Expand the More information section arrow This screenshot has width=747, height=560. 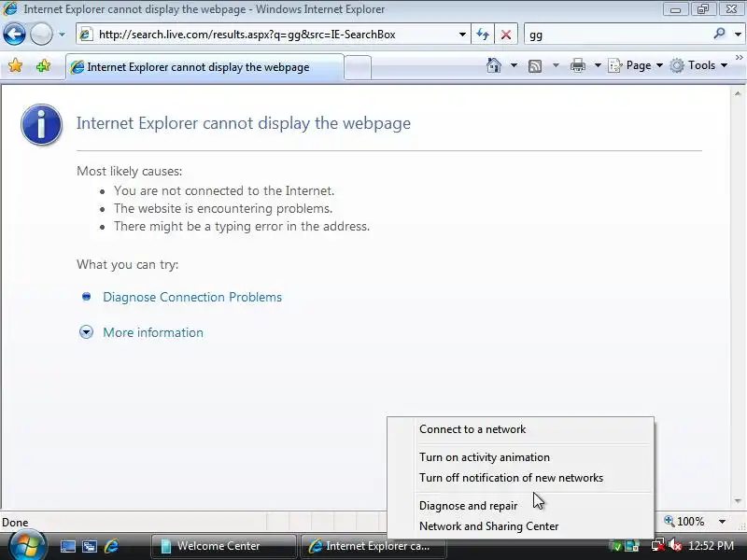click(x=86, y=332)
